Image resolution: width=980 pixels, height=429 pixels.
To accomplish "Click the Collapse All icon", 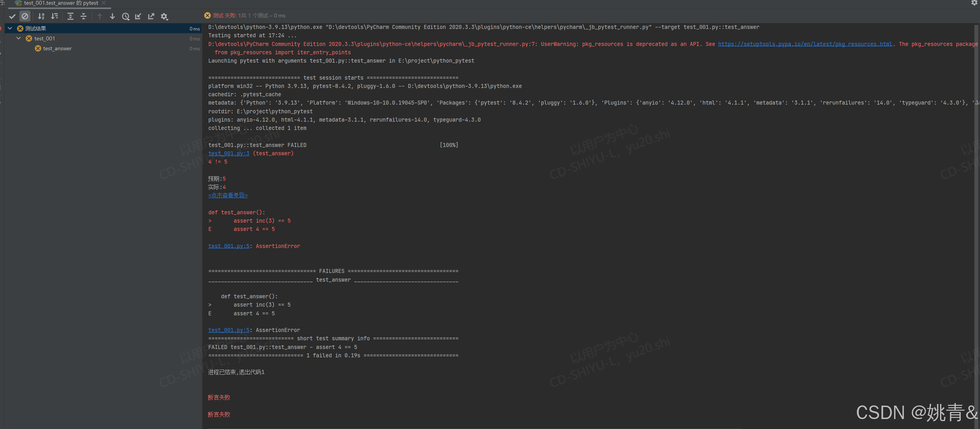I will (x=84, y=16).
